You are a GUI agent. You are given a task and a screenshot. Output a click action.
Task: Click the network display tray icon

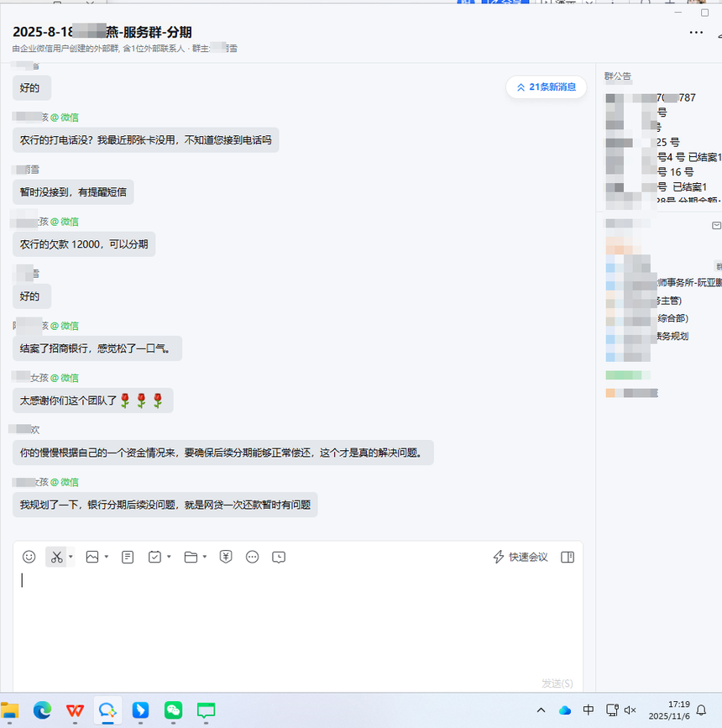(612, 710)
